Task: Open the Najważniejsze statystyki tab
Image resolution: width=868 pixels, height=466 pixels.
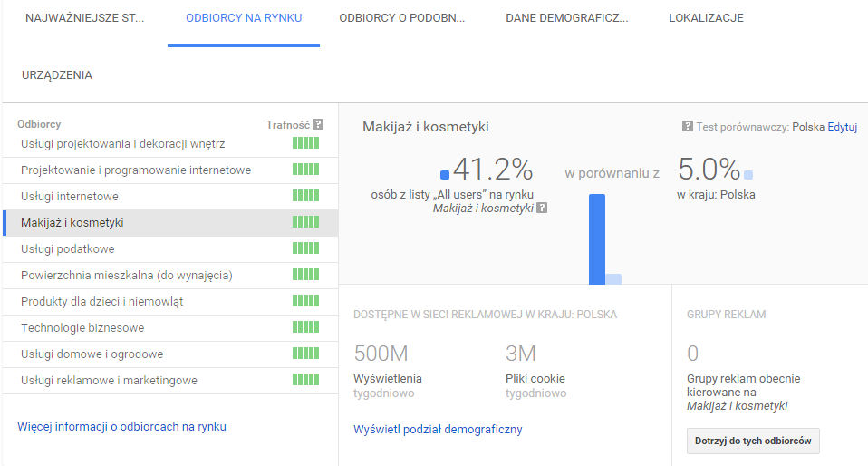Action: pyautogui.click(x=84, y=18)
